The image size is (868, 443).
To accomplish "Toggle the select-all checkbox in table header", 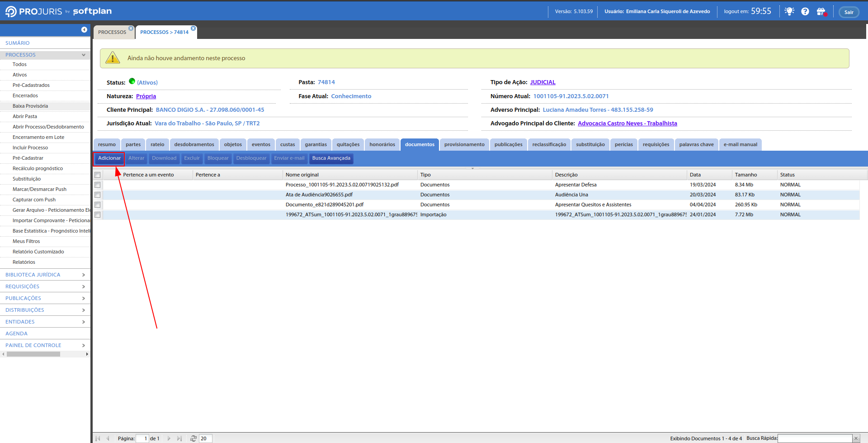I will point(98,175).
